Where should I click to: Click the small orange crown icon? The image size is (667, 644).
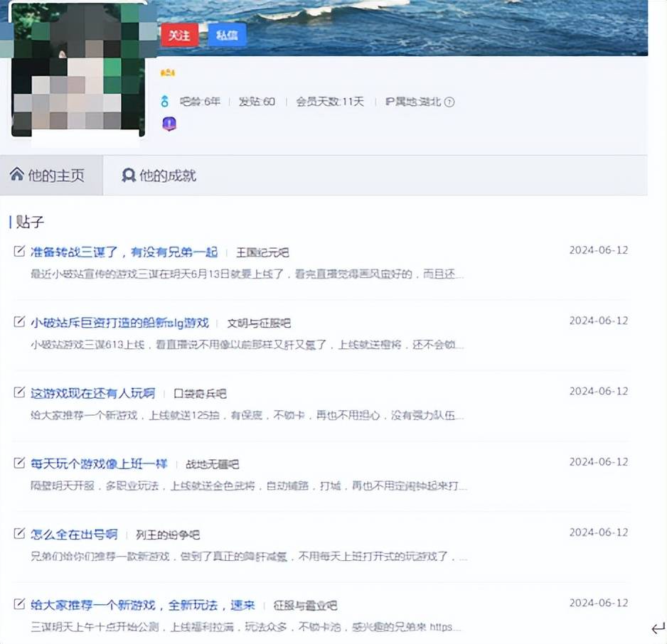[168, 73]
